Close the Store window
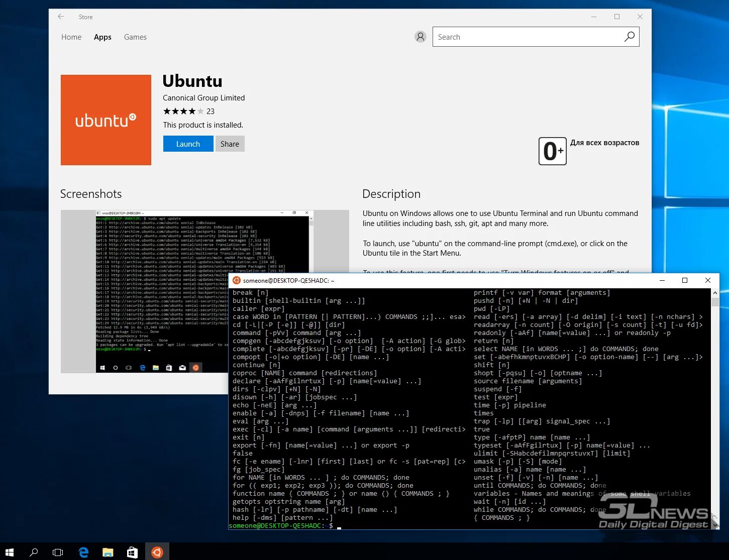The height and width of the screenshot is (560, 729). [x=640, y=17]
